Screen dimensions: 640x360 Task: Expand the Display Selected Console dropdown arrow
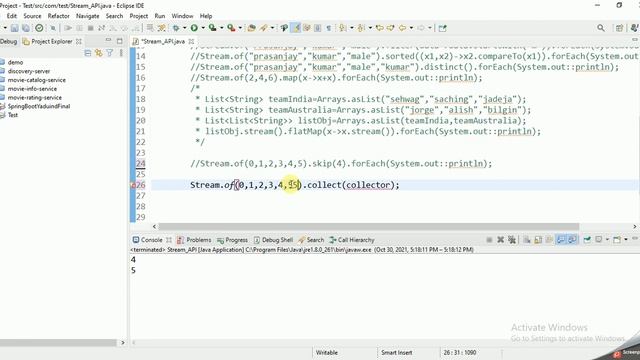coord(607,240)
